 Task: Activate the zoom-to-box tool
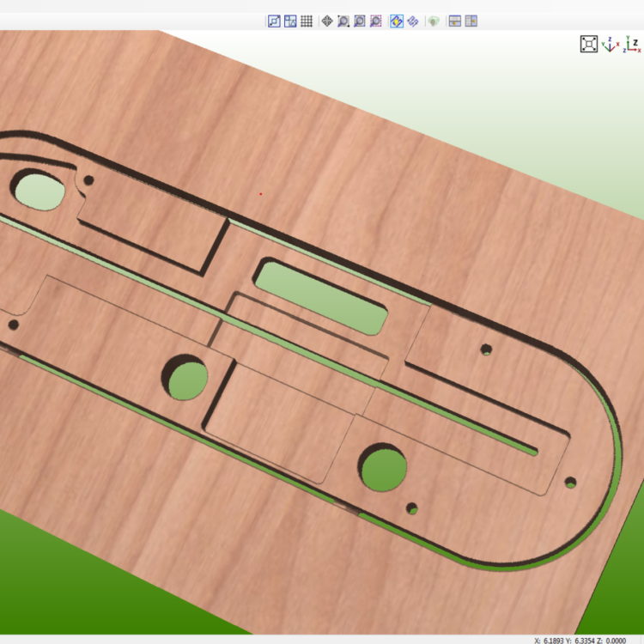click(359, 21)
